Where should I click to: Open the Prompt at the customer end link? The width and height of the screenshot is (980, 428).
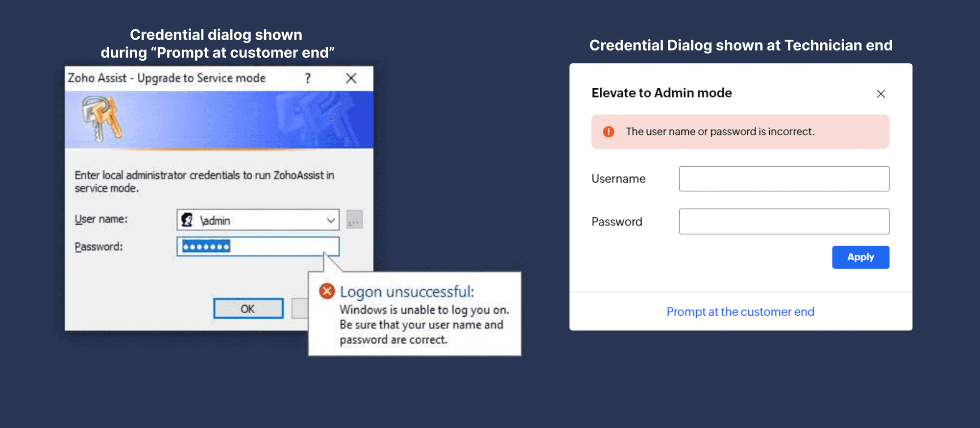[x=740, y=312]
